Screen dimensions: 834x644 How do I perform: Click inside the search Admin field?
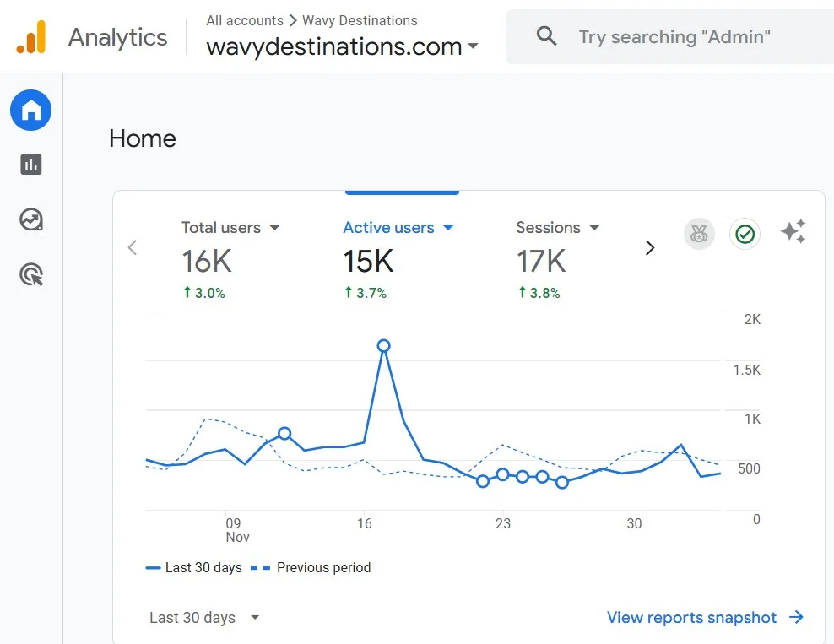674,36
